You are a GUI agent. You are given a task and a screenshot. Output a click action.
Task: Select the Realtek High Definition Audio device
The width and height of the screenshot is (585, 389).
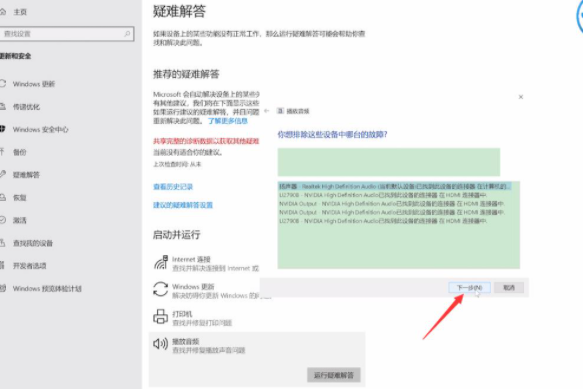395,186
